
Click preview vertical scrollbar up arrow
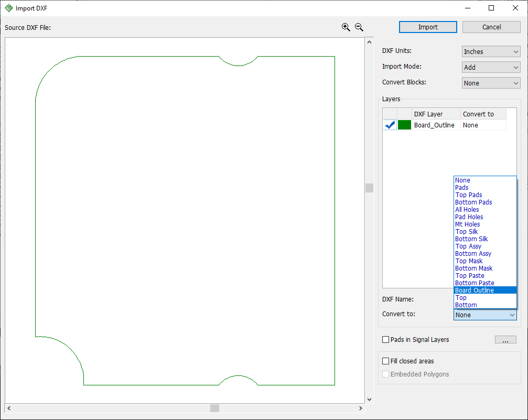[x=370, y=42]
